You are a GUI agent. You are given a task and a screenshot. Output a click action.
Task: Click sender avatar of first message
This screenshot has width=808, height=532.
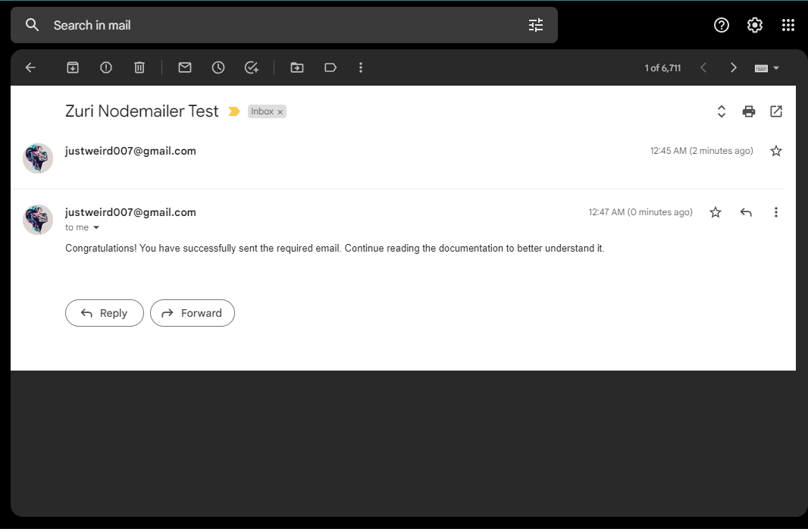pyautogui.click(x=38, y=158)
